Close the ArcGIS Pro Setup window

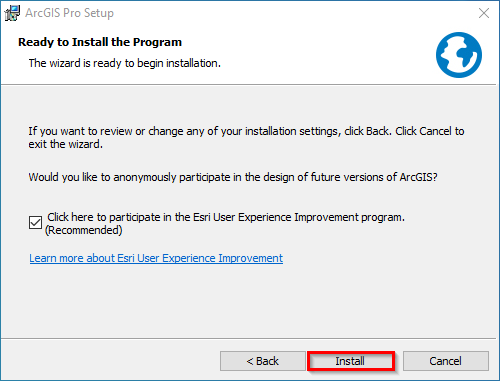coord(484,13)
